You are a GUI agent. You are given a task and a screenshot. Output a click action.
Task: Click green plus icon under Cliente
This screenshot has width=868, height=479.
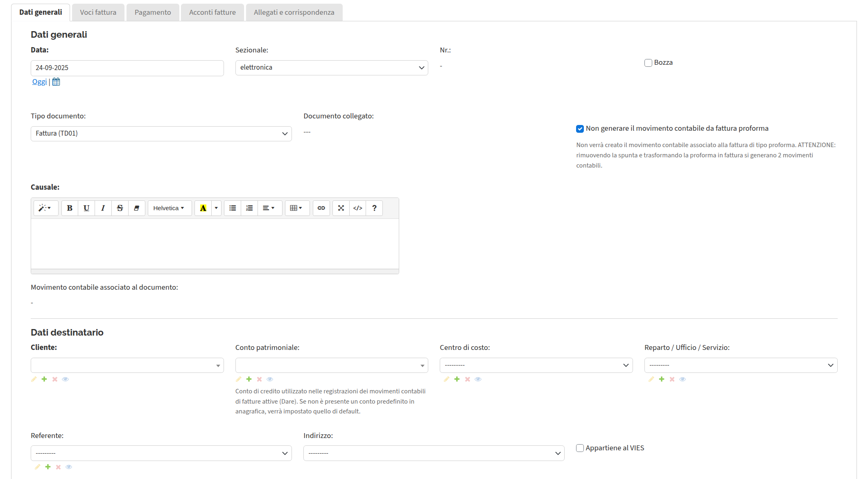44,379
